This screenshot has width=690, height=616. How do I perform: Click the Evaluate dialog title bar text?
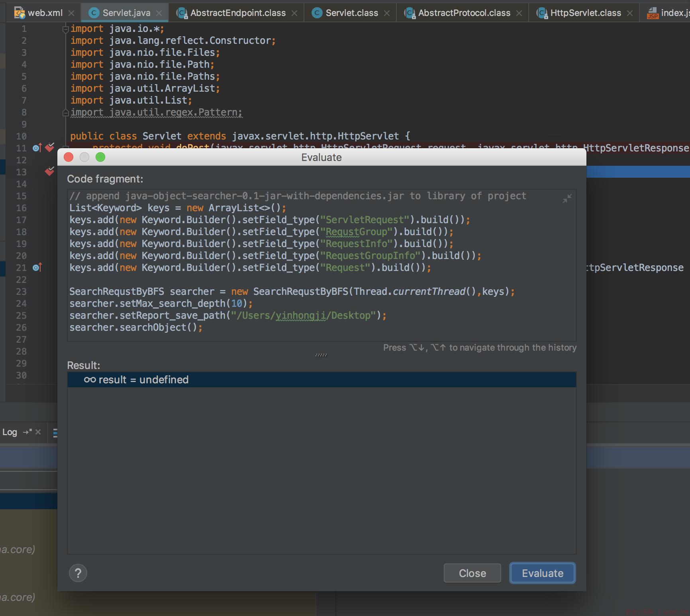coord(321,157)
